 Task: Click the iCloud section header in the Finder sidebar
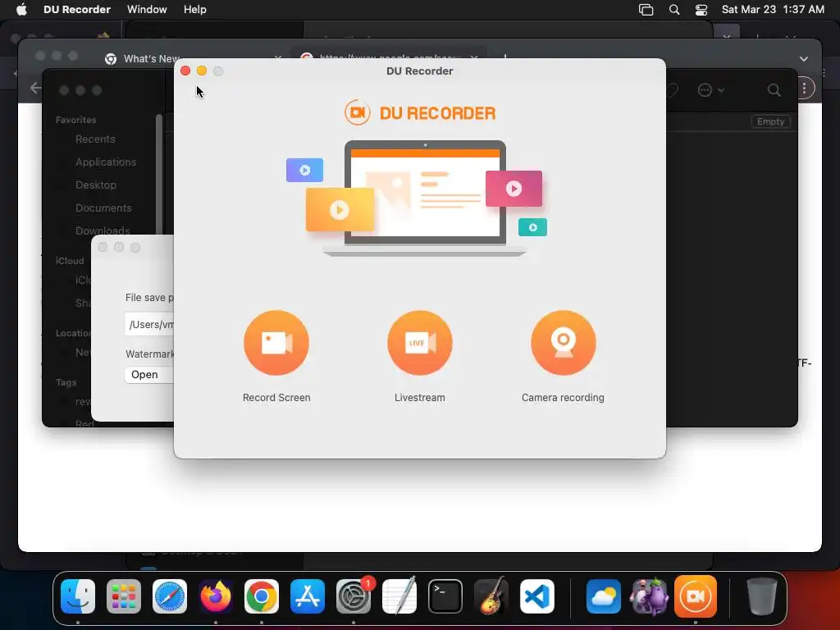[70, 261]
